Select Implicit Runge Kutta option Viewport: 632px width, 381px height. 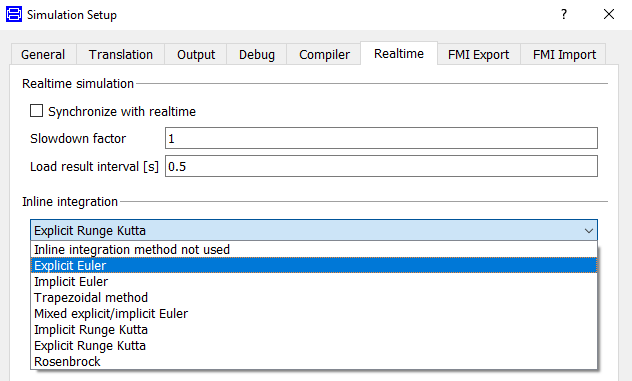(x=314, y=329)
